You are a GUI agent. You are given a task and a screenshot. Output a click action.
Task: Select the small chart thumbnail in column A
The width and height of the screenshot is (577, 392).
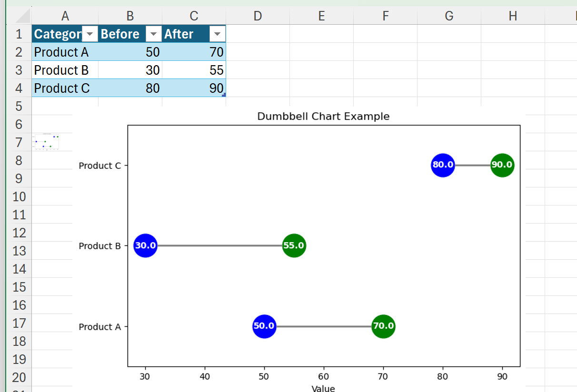click(46, 141)
